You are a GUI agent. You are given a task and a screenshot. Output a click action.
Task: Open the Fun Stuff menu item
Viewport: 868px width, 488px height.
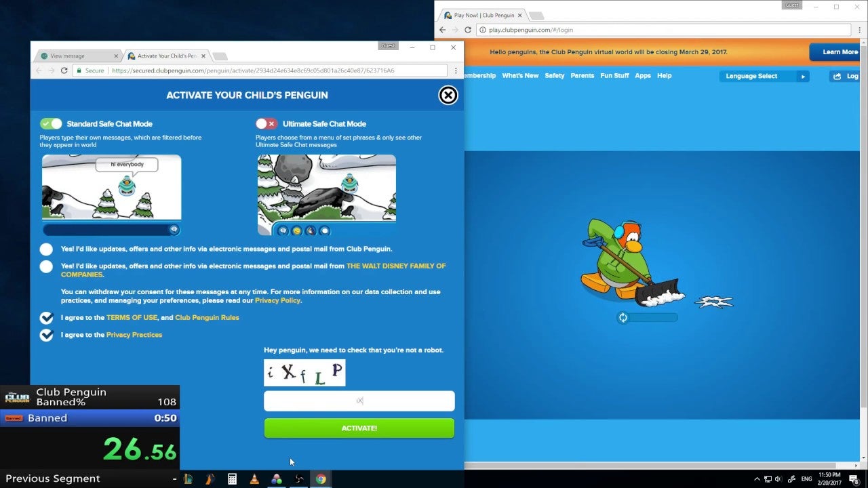click(614, 76)
